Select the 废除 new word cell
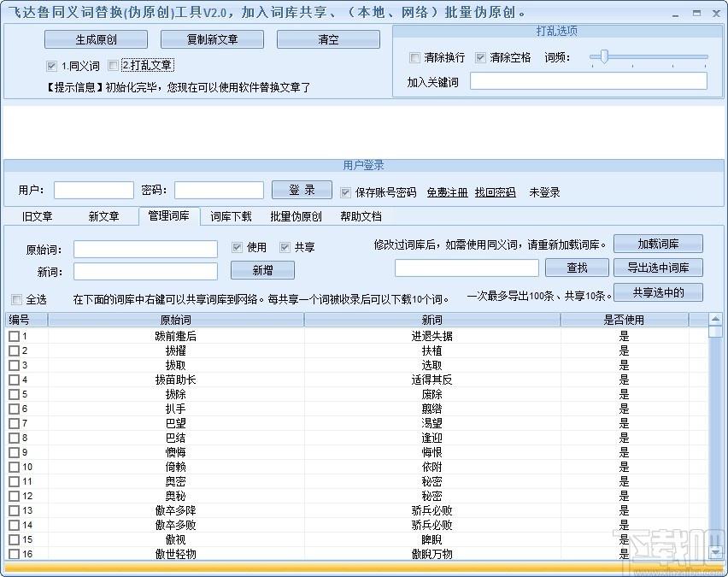The height and width of the screenshot is (577, 728). [x=432, y=394]
